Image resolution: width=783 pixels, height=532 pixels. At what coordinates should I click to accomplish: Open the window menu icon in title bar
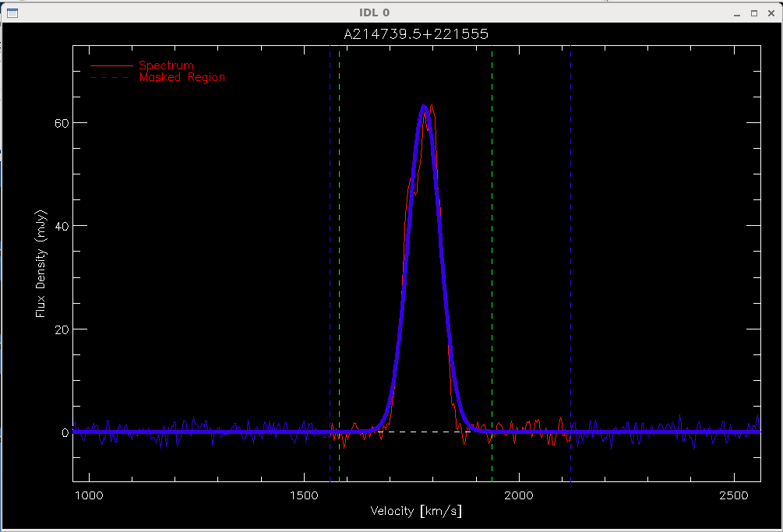click(12, 13)
